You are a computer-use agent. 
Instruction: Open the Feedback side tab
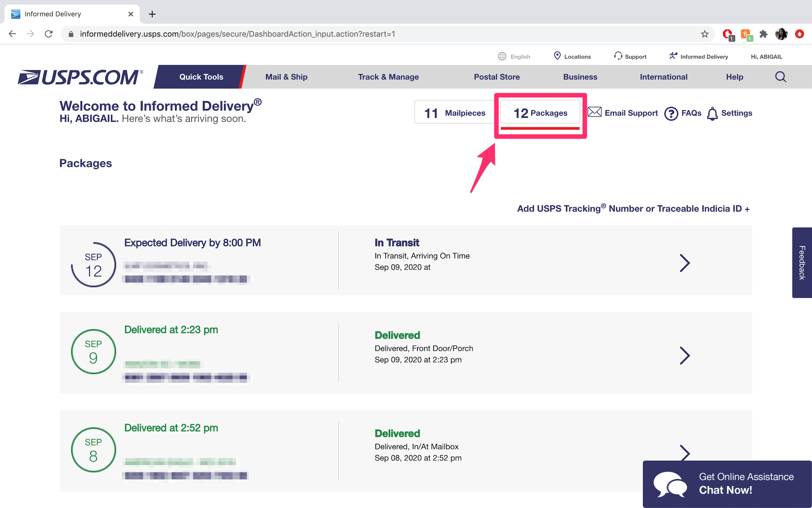click(802, 263)
